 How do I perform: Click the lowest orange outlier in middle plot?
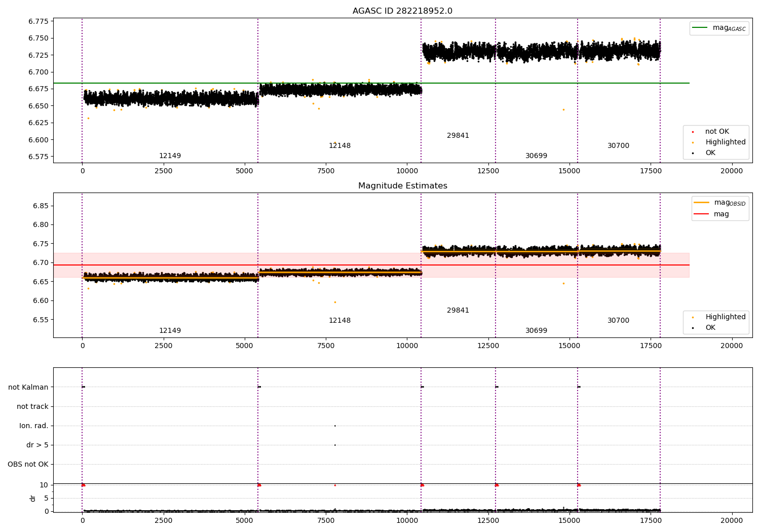click(334, 302)
